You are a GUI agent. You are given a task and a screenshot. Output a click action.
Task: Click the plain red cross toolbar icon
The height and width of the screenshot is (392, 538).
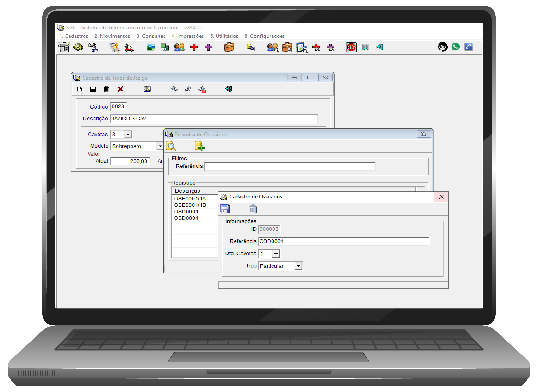(194, 47)
